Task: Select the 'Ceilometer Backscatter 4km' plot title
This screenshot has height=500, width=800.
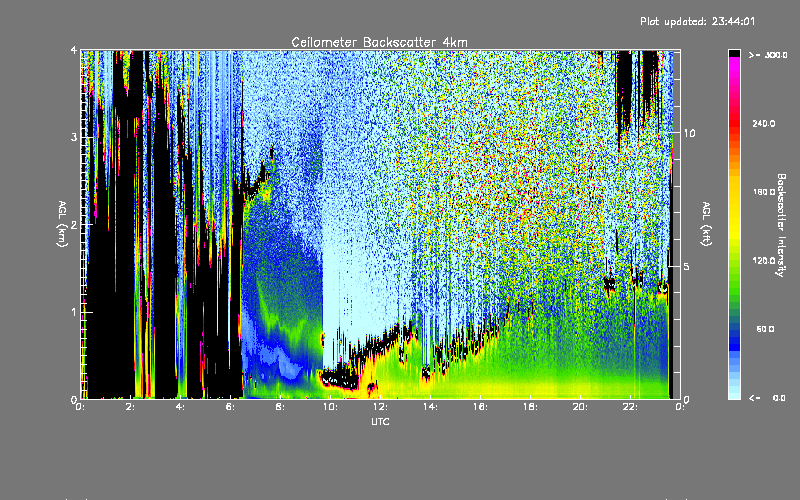Action: click(379, 42)
